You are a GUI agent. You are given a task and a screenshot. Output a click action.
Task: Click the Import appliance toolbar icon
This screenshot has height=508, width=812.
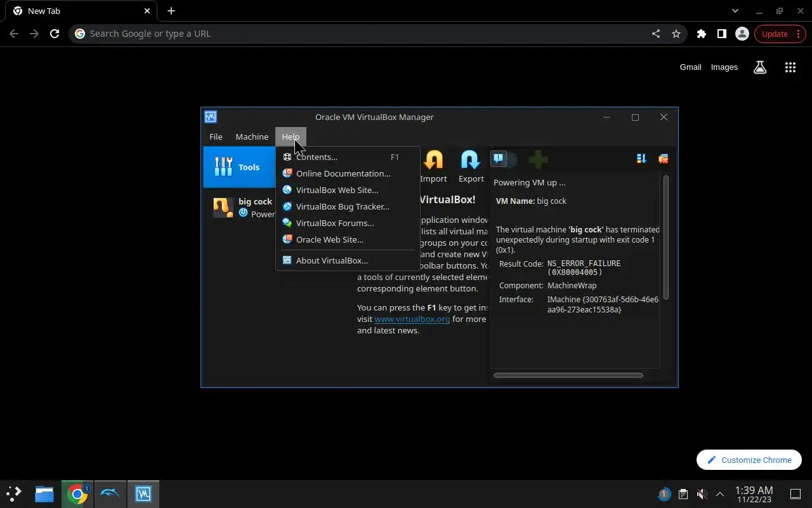pos(433,167)
